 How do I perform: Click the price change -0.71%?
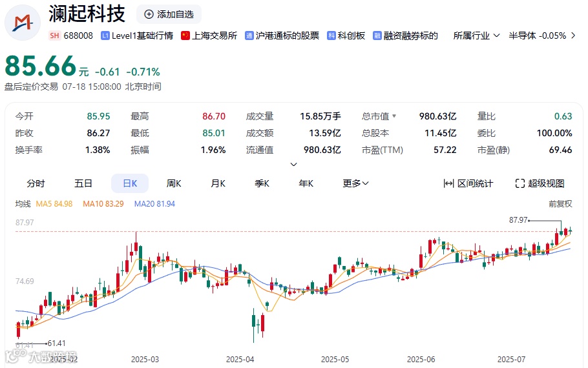click(143, 72)
